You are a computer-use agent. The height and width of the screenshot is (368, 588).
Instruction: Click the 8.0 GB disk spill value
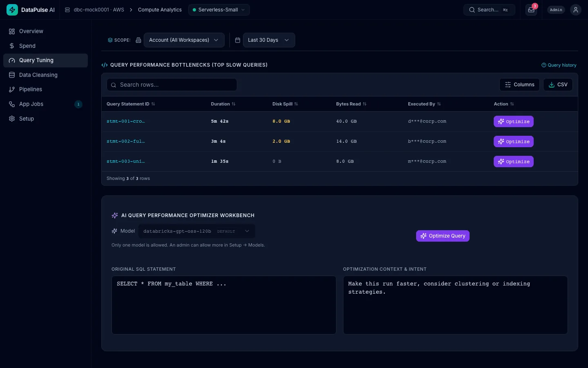pyautogui.click(x=281, y=121)
